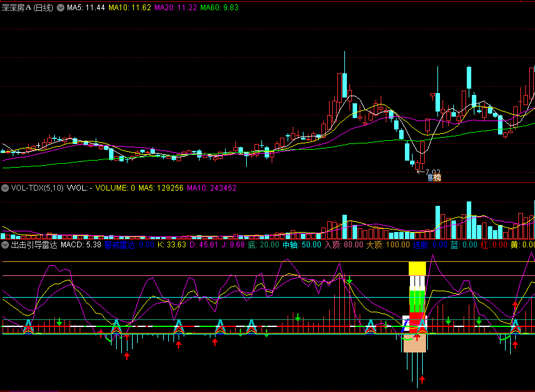The height and width of the screenshot is (392, 535).
Task: Click the 底: 20.00 value
Action: click(263, 245)
